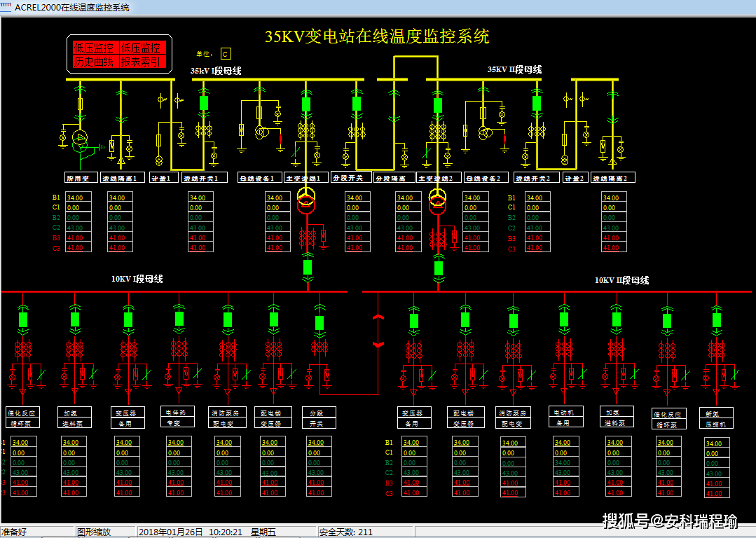Viewport: 756px width, 538px height.
Task: Click the ACREL2000 application title icon
Action: [6, 7]
